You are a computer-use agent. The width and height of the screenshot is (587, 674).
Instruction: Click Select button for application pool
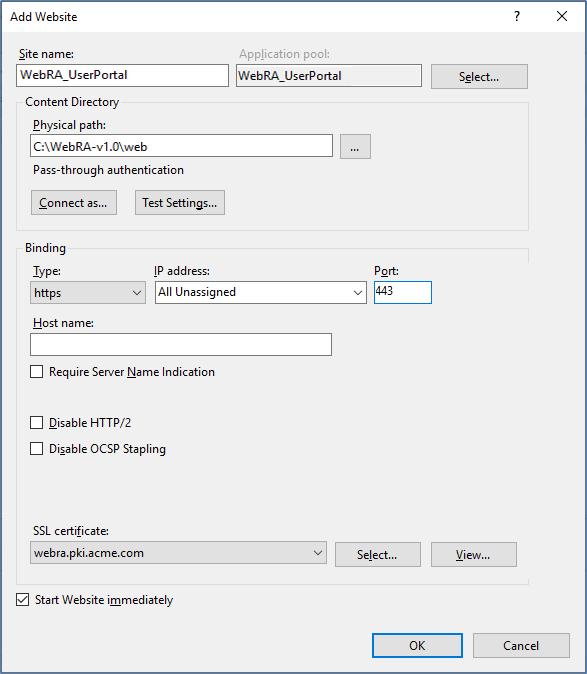[x=479, y=77]
